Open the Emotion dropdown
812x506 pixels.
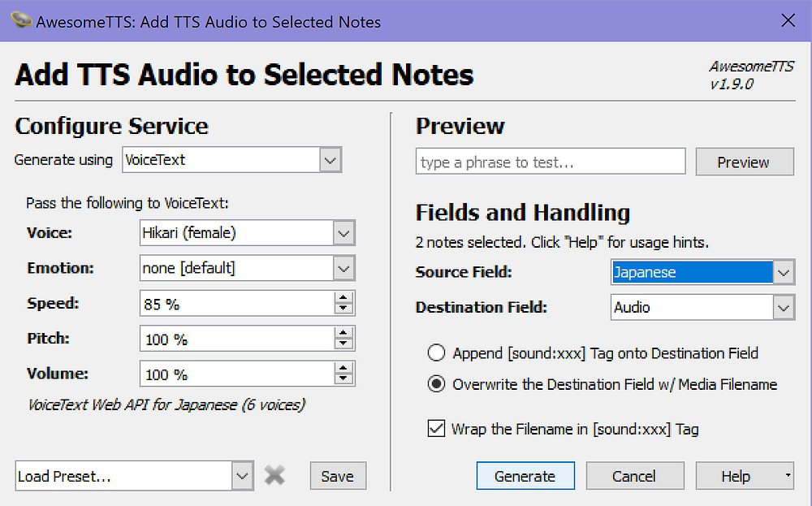[343, 268]
